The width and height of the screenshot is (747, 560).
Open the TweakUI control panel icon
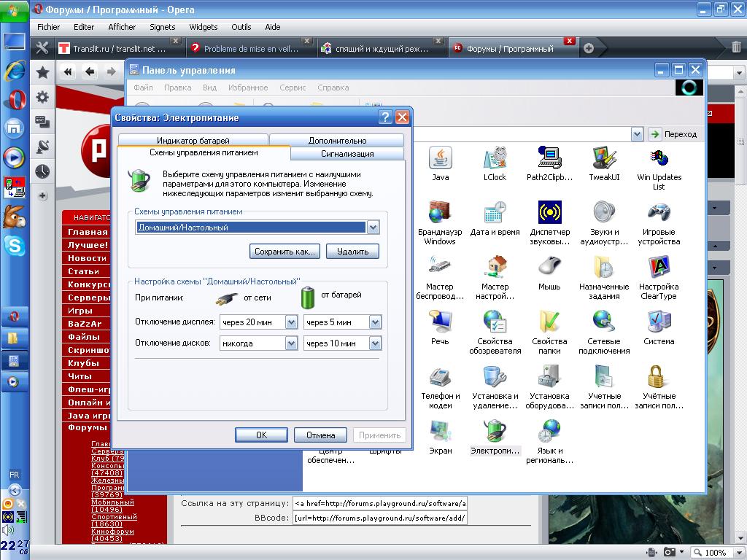coord(604,158)
